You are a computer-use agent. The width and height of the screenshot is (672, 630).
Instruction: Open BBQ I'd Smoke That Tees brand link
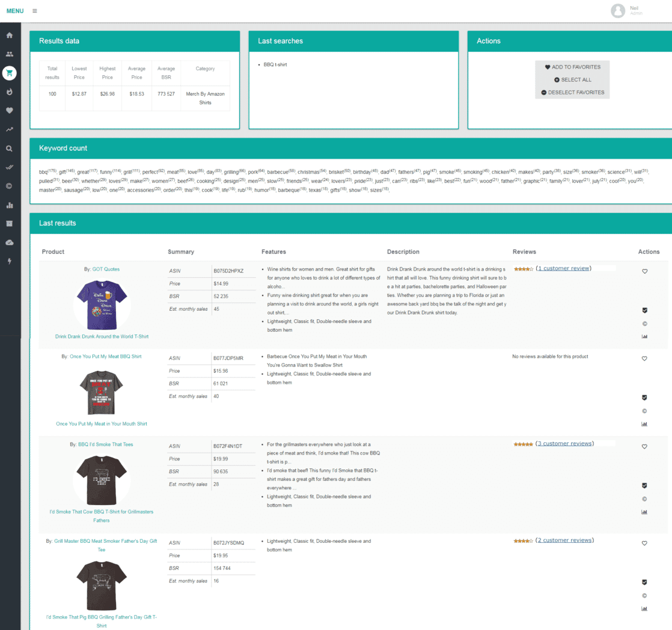(105, 444)
